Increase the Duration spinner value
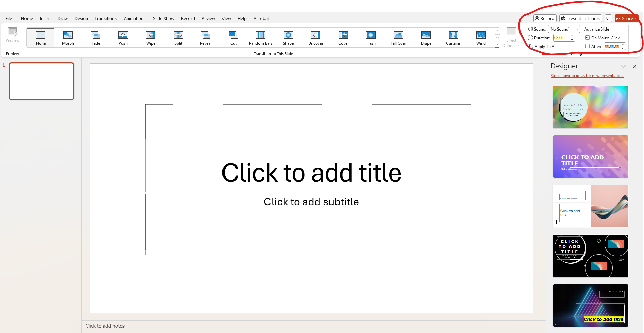Image resolution: width=644 pixels, height=333 pixels. pos(572,36)
